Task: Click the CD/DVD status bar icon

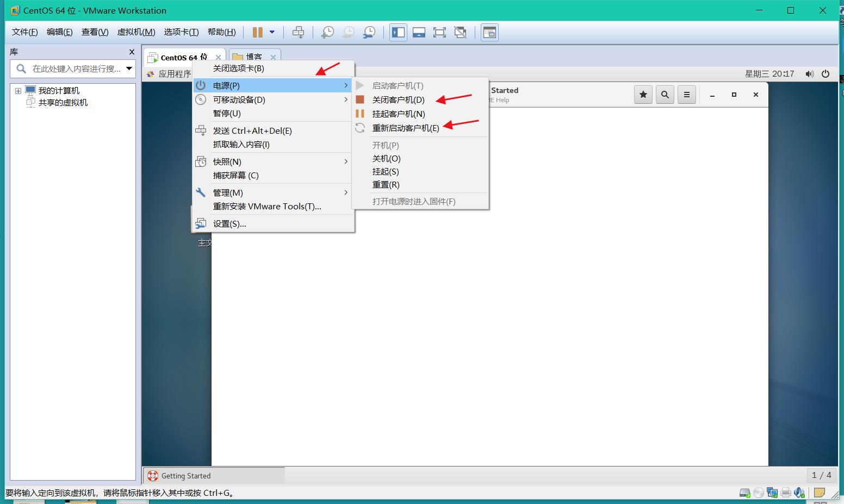Action: pyautogui.click(x=759, y=493)
